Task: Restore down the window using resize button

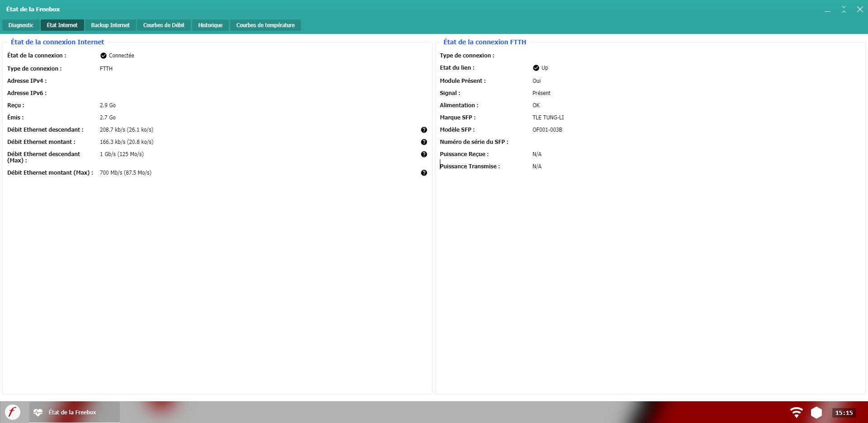Action: [x=844, y=10]
